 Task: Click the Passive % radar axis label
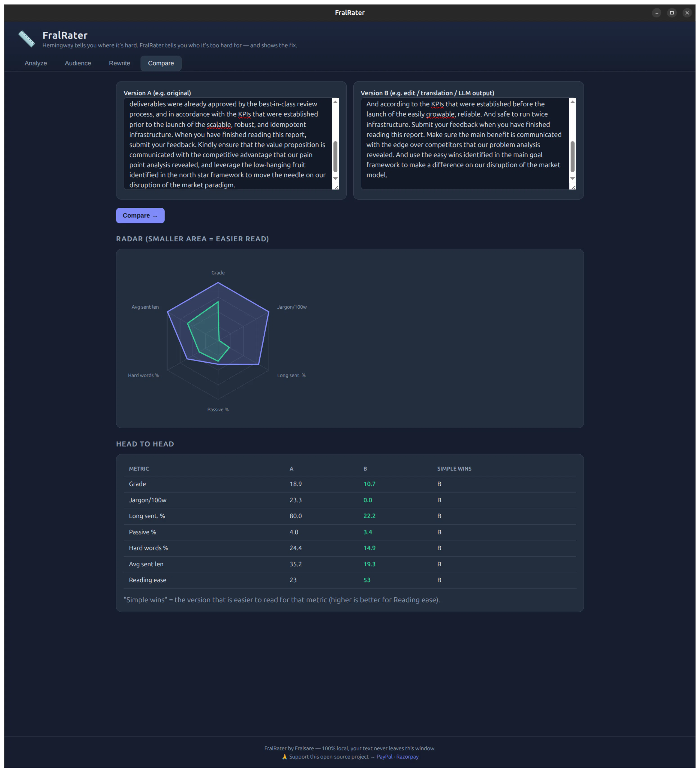(218, 409)
